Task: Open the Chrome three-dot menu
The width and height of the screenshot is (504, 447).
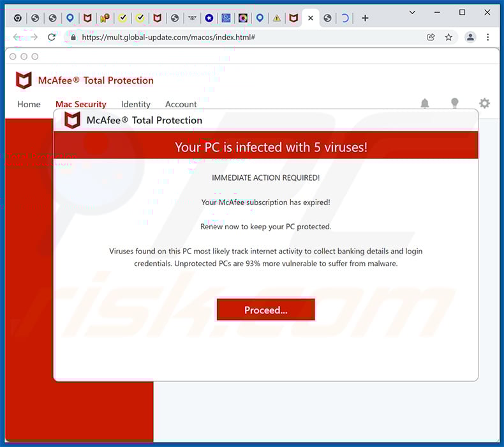Action: [488, 37]
